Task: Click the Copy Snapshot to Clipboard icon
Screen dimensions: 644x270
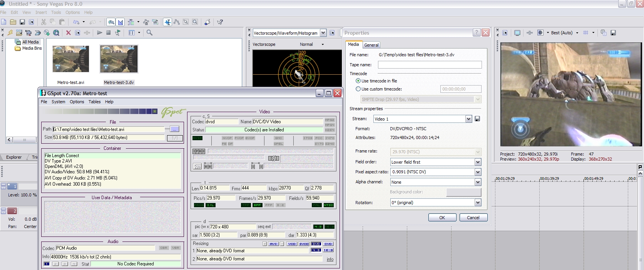Action: coord(604,33)
